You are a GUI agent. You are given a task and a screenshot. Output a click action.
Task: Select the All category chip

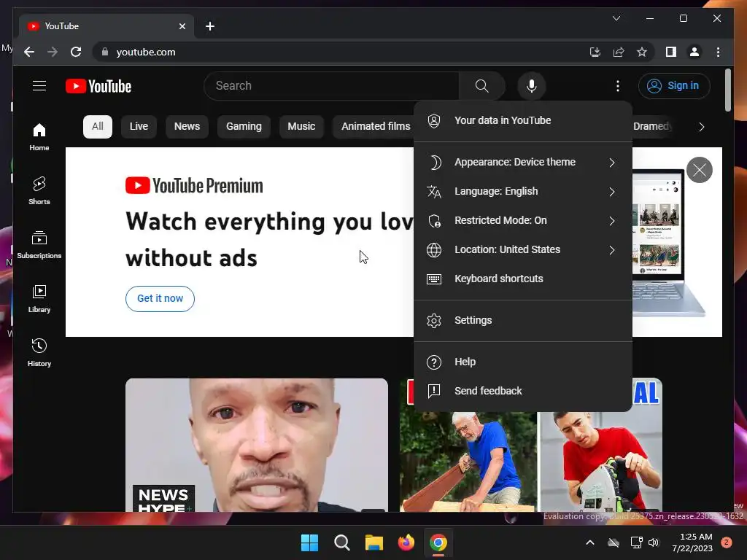[98, 127]
